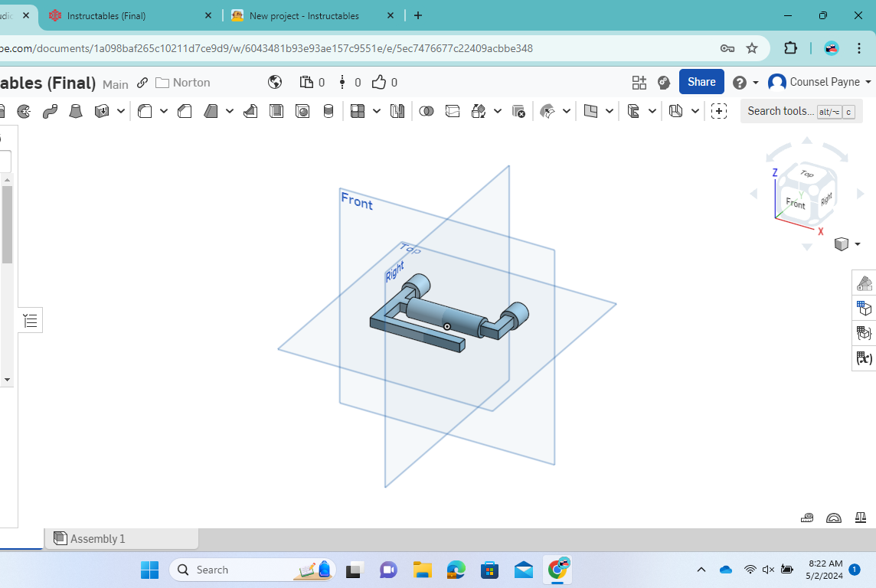The height and width of the screenshot is (588, 876).
Task: Select the Chamfer tool
Action: click(x=185, y=111)
